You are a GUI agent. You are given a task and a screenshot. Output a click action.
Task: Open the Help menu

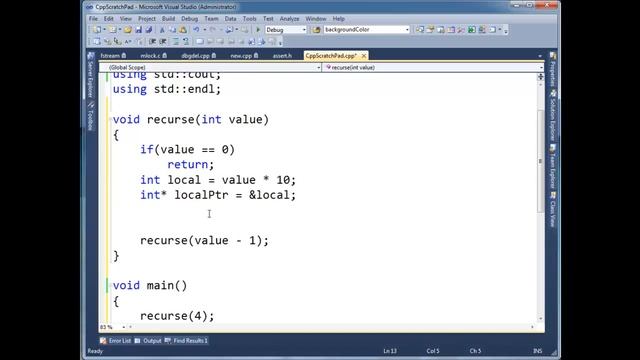point(338,19)
